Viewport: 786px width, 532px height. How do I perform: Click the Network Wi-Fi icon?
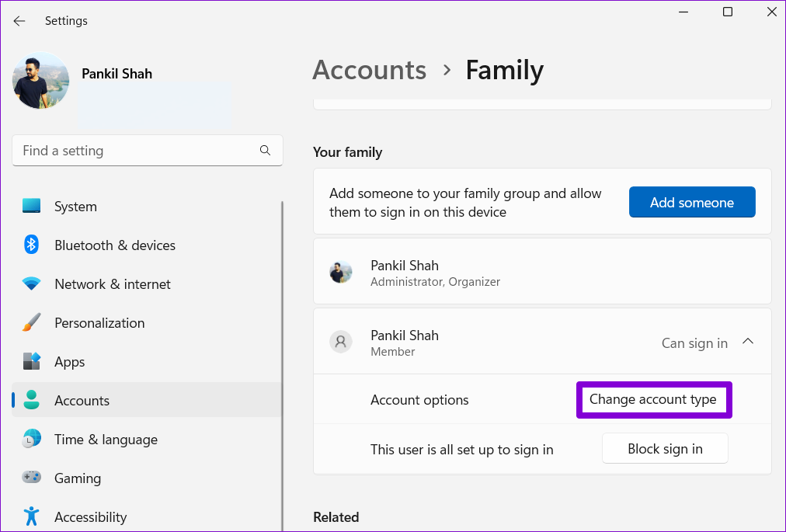31,284
